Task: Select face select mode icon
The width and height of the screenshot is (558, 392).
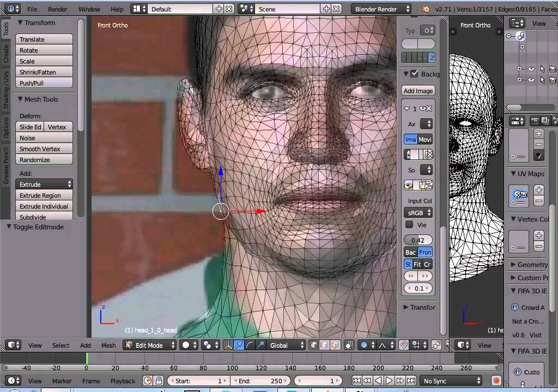Action: click(335, 345)
